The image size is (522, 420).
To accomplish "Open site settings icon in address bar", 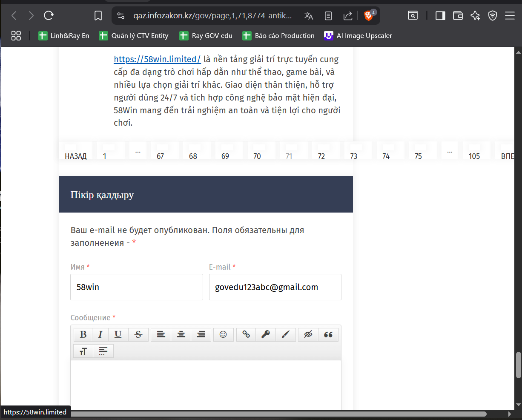I will [121, 16].
